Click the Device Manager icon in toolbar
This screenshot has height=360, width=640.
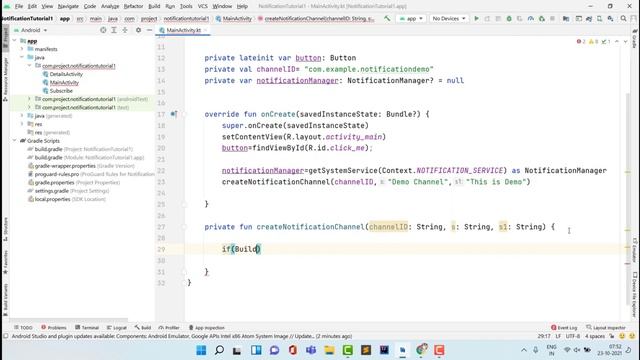coord(600,18)
